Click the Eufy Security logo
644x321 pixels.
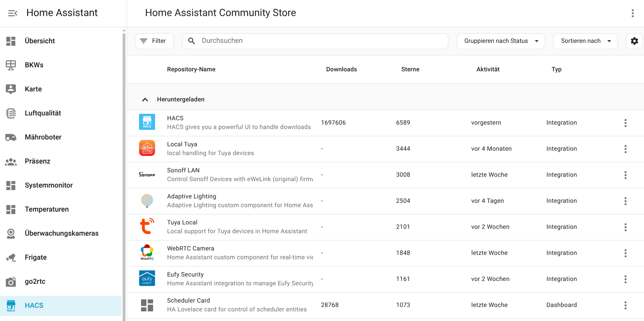pos(147,278)
